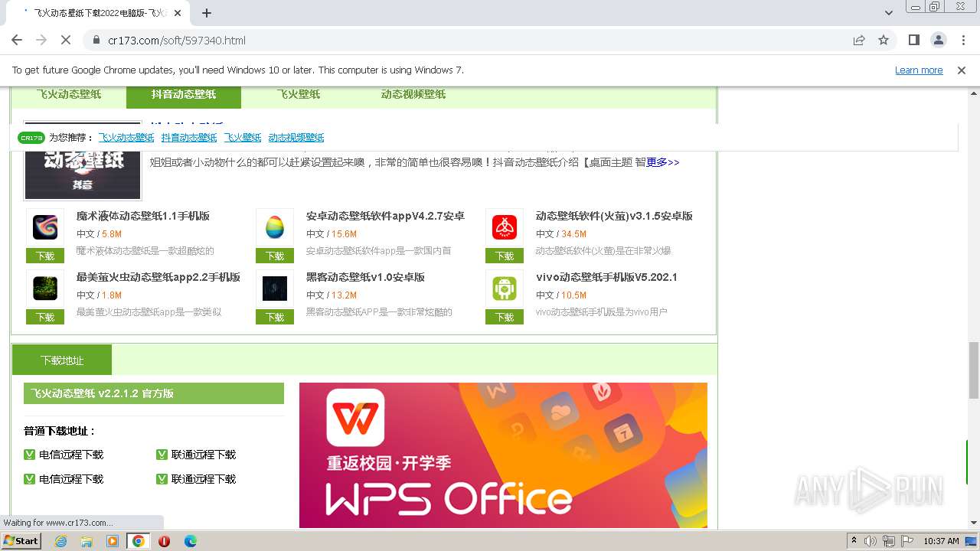Open recommended link 飞火动态壁纸
This screenshot has height=551, width=980.
(126, 138)
